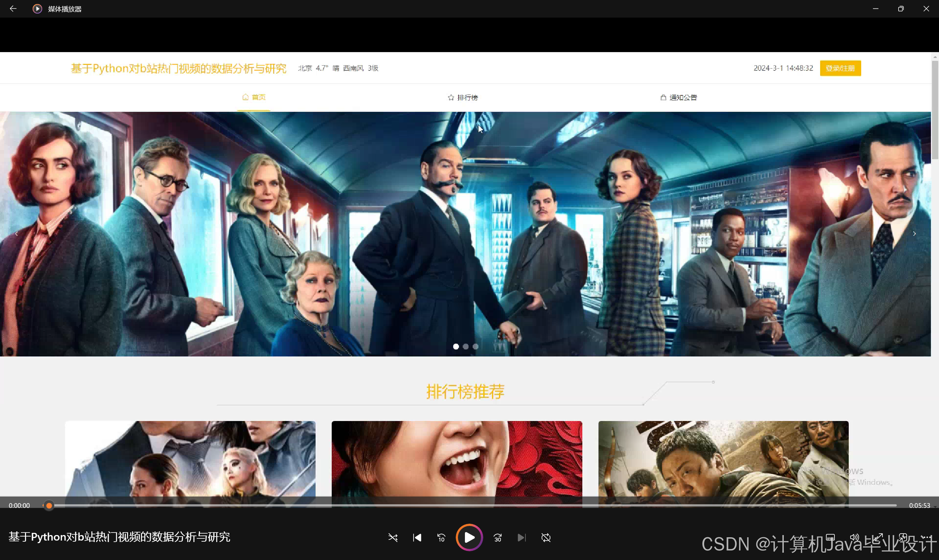The width and height of the screenshot is (939, 560).
Task: Select the second carousel indicator dot
Action: [x=466, y=347]
